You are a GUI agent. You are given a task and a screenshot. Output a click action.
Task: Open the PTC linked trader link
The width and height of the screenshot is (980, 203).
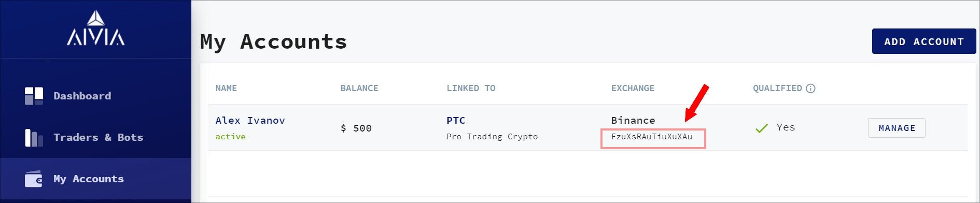(x=456, y=121)
